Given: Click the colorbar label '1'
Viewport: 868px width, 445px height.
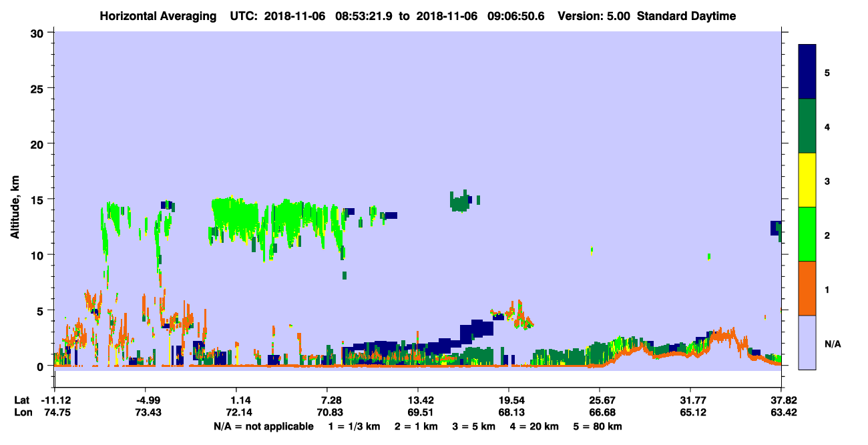Looking at the screenshot, I should point(827,288).
